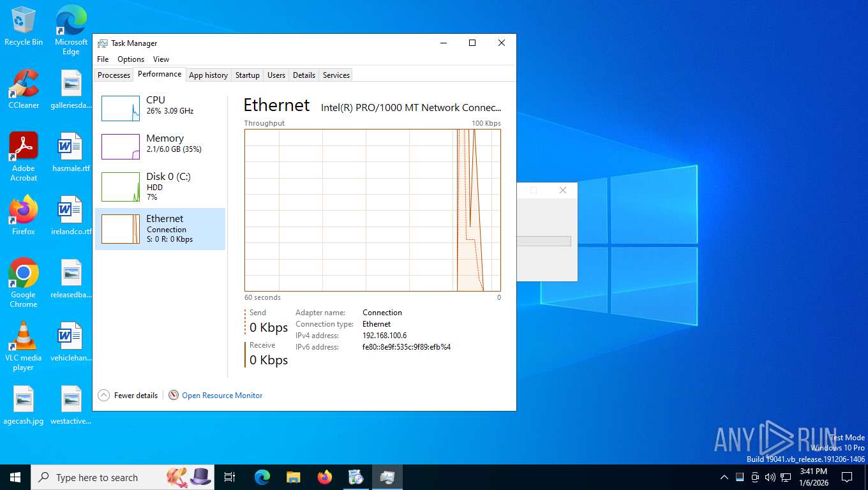Select the galleriesda desktop image file

(x=71, y=89)
